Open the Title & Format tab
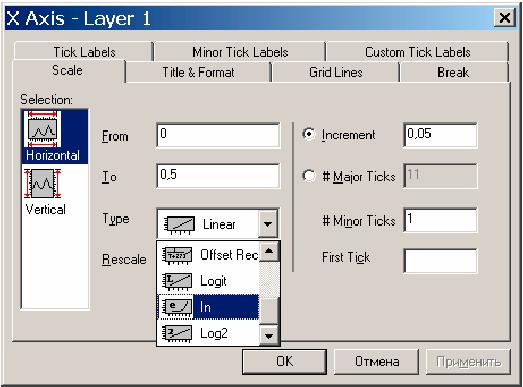523x387 pixels. [198, 72]
